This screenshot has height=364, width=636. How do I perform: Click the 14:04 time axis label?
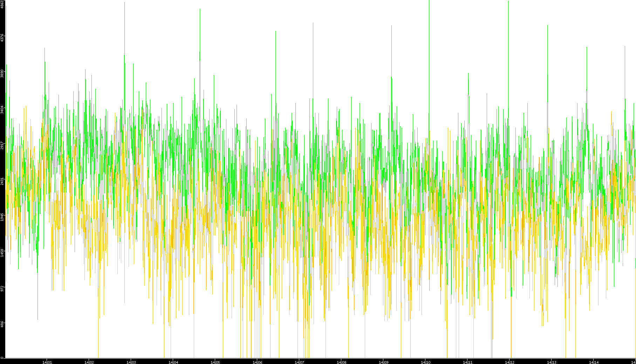(173, 362)
